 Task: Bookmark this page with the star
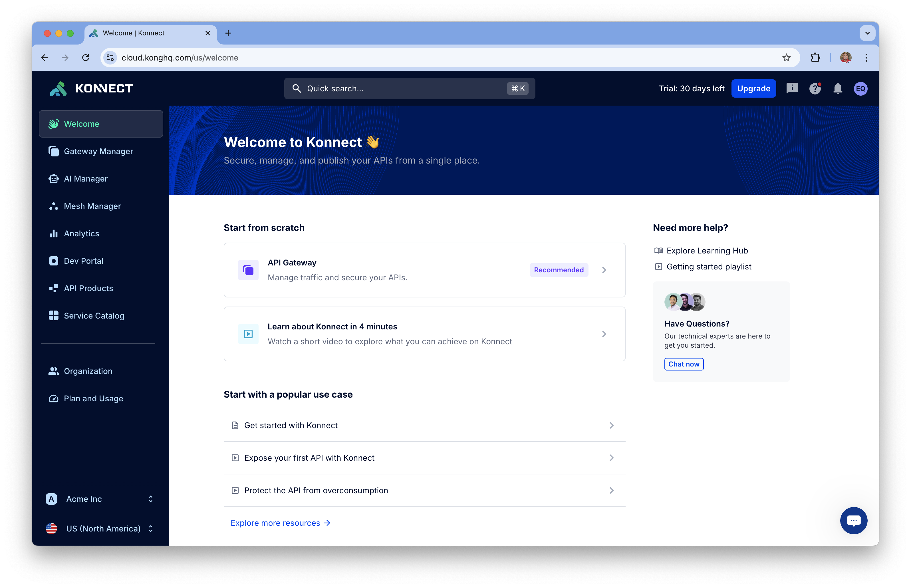point(786,58)
